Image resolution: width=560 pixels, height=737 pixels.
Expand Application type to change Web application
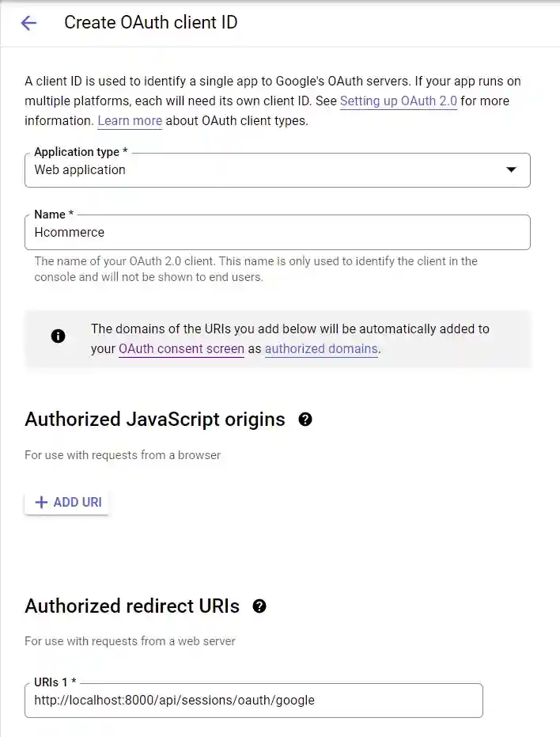click(x=277, y=169)
